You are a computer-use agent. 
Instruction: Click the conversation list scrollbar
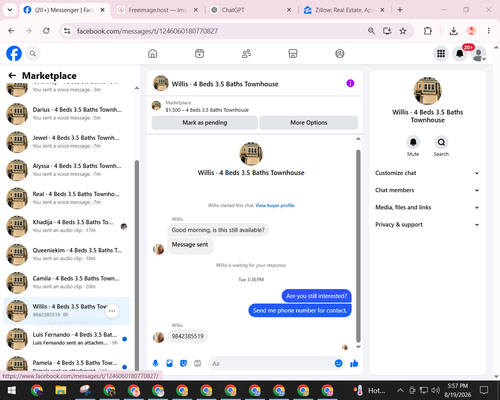click(x=137, y=265)
